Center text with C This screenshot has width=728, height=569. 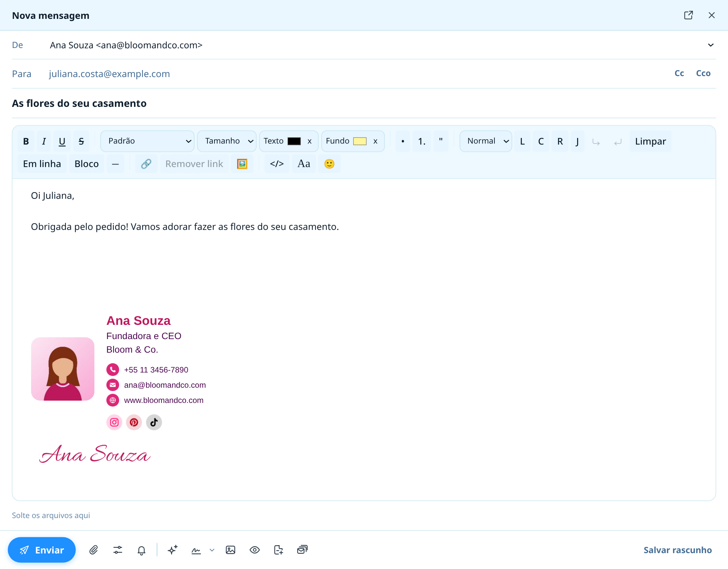click(541, 141)
